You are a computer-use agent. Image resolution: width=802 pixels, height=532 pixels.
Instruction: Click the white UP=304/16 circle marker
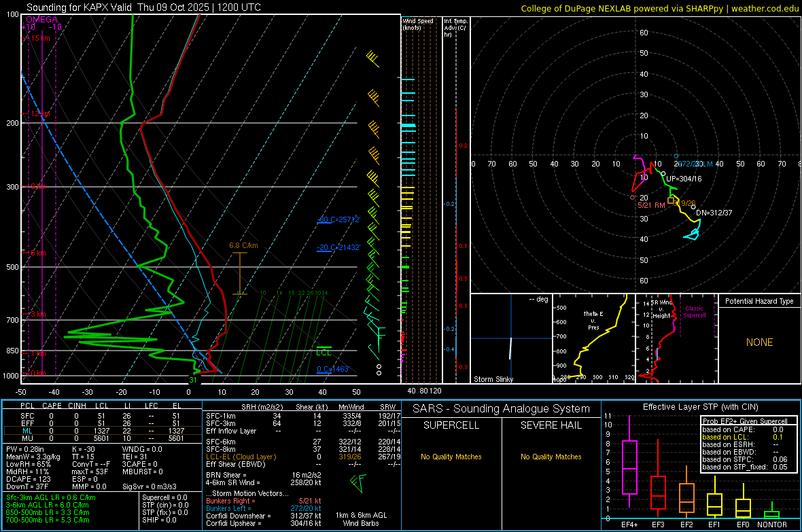click(663, 174)
